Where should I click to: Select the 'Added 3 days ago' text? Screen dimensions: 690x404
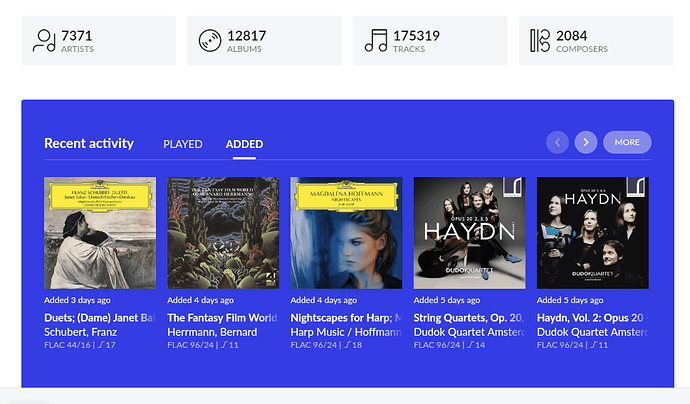(x=77, y=300)
